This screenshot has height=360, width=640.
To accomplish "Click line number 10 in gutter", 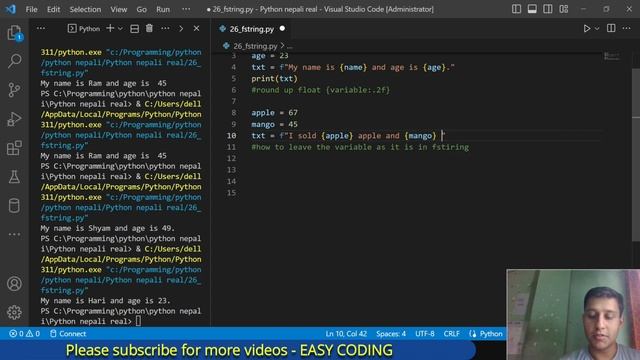I will tap(231, 136).
